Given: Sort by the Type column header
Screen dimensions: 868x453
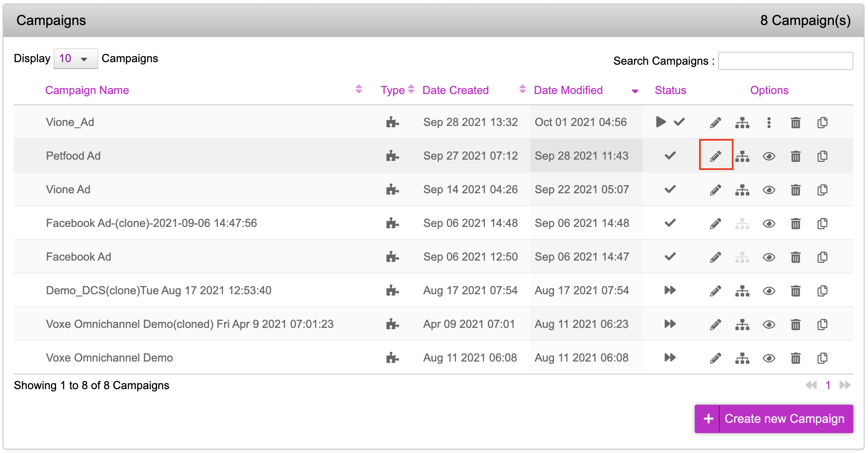Looking at the screenshot, I should point(393,90).
